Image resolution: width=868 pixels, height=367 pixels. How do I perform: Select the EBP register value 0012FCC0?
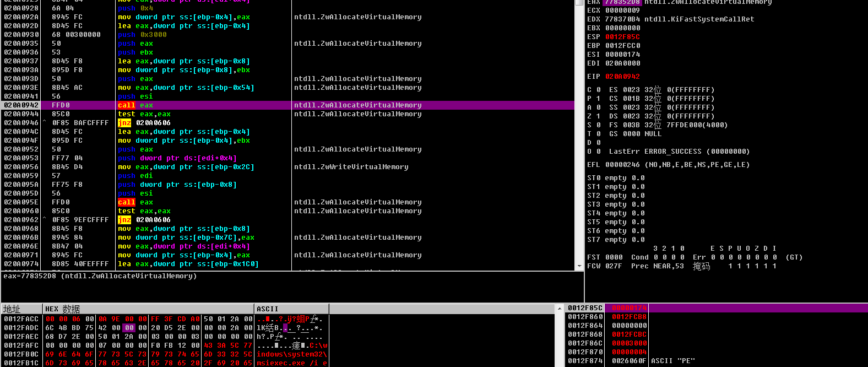tap(622, 46)
